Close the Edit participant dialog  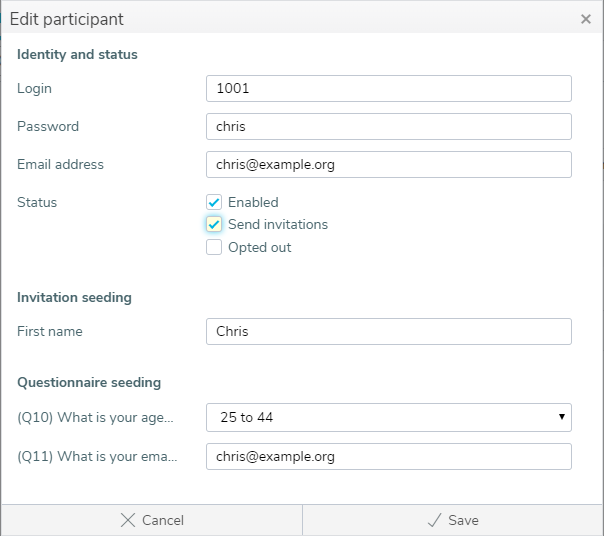pos(585,19)
